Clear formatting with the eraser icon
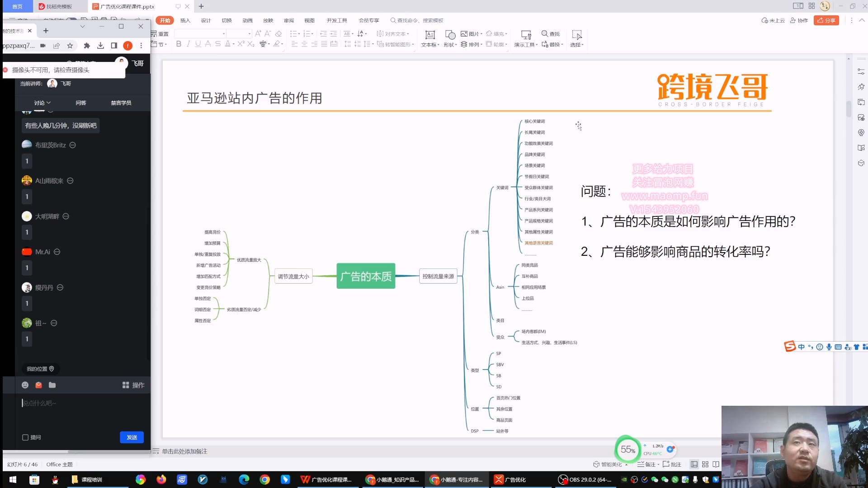This screenshot has height=488, width=868. tap(278, 34)
